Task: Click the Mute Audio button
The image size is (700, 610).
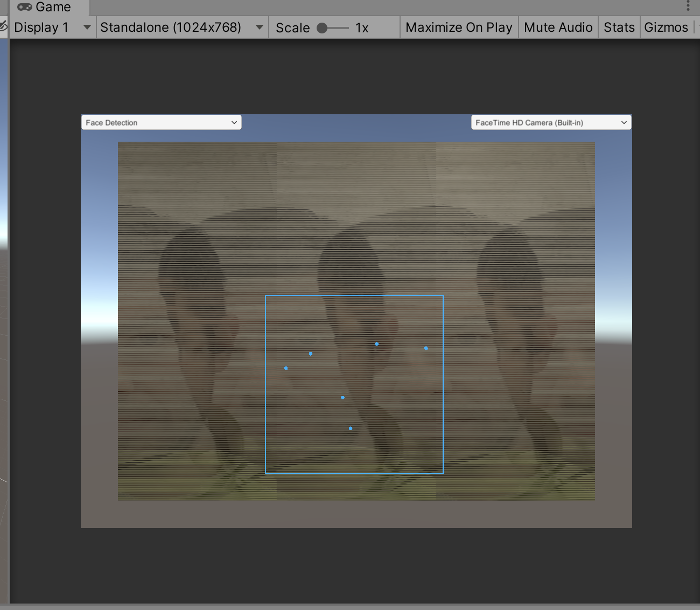Action: (x=557, y=27)
